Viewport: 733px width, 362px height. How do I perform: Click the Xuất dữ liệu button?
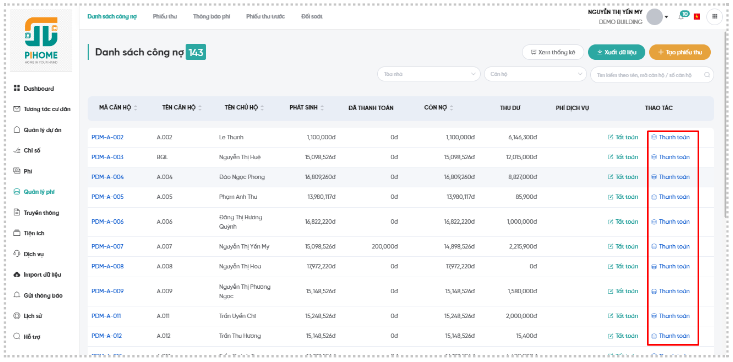point(616,52)
